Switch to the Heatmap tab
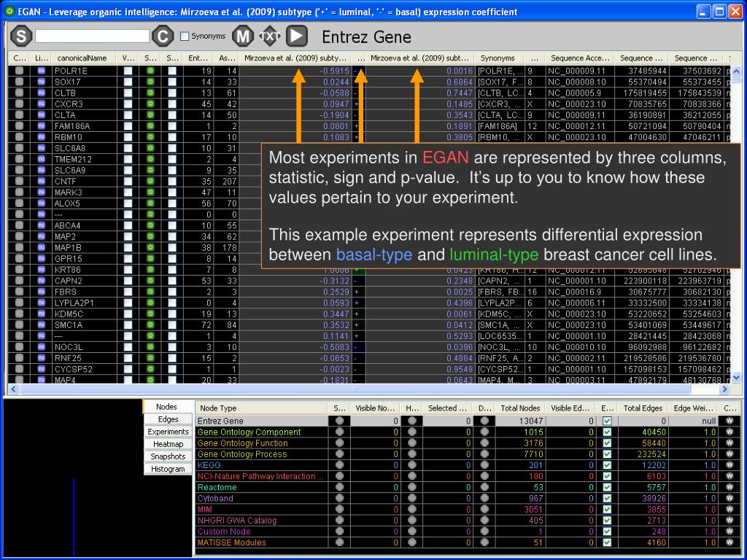This screenshot has height=560, width=747. [169, 444]
